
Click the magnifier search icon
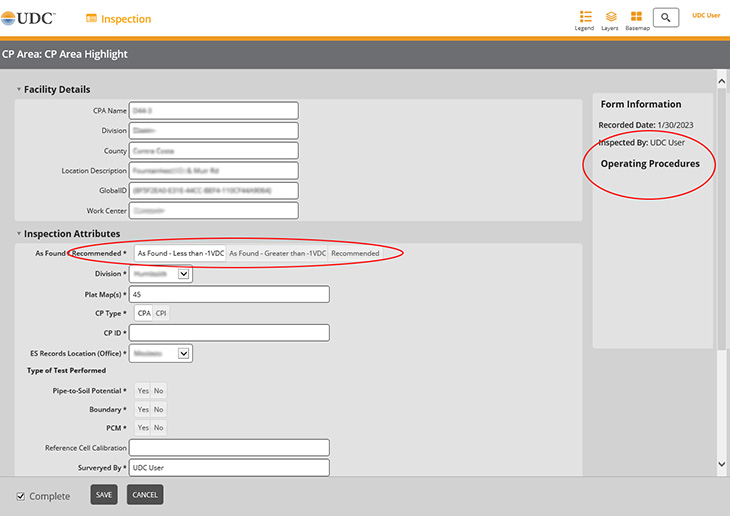[x=666, y=18]
